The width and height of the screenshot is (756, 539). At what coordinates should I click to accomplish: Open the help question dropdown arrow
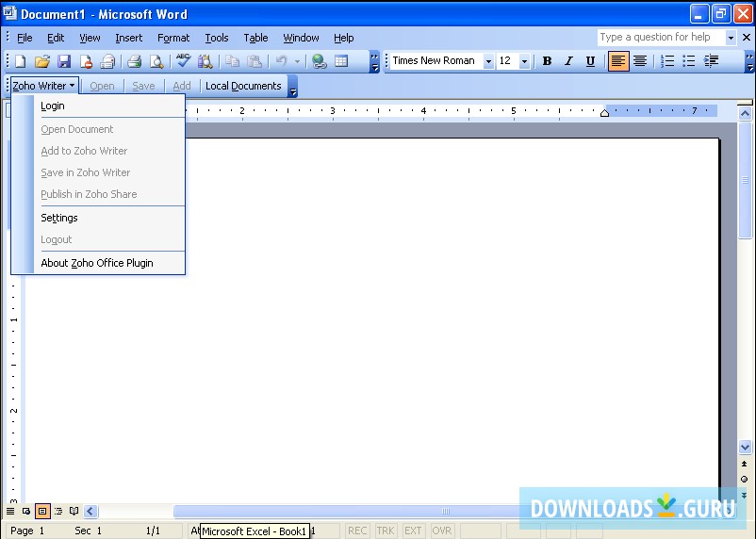coord(731,38)
